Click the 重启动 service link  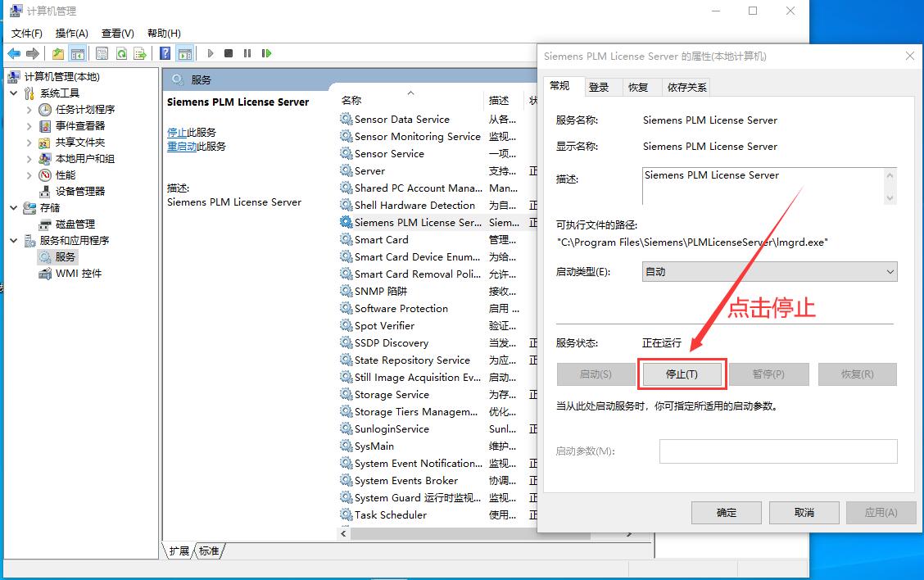(181, 146)
